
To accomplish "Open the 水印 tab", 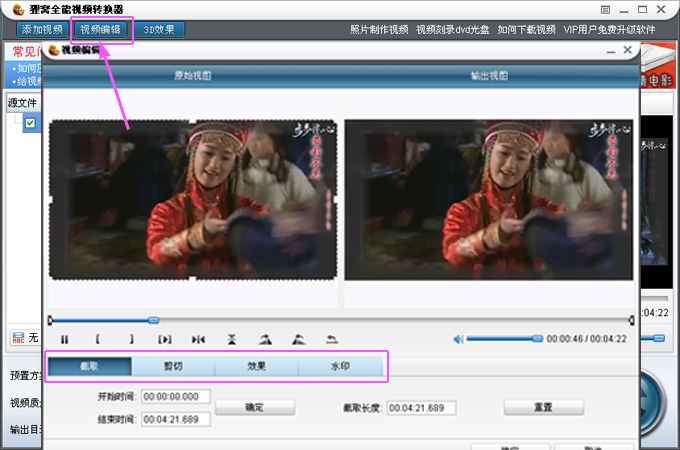I will click(340, 366).
